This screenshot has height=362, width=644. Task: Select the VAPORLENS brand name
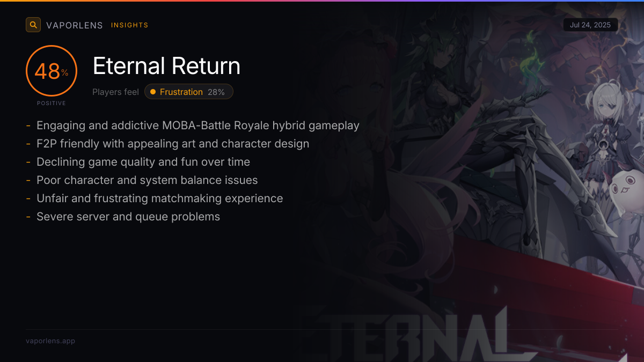(75, 25)
